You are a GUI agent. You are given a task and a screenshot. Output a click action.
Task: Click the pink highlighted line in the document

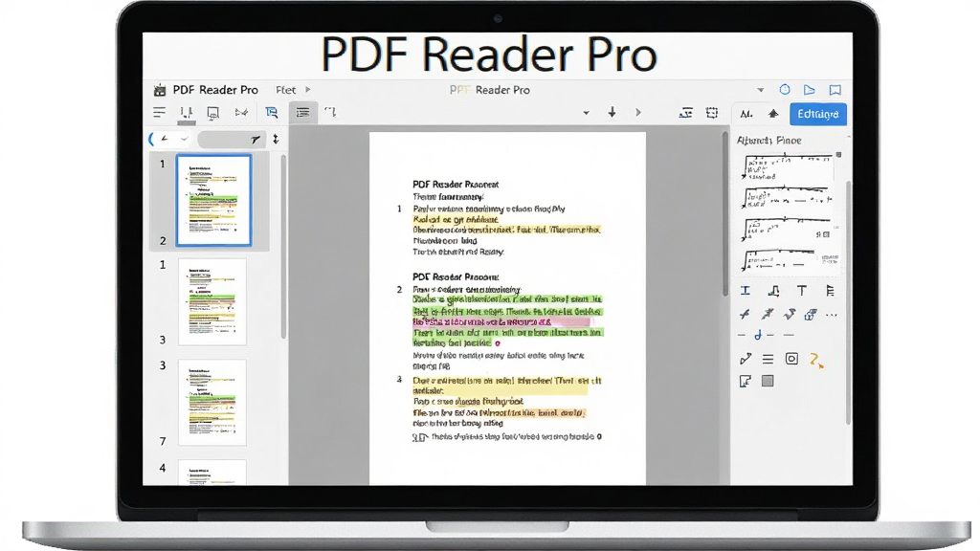click(x=500, y=321)
